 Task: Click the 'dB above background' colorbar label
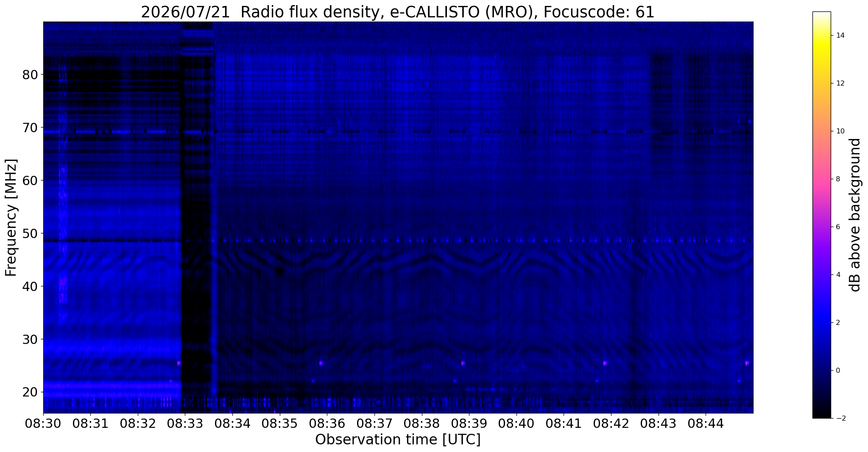tap(855, 215)
